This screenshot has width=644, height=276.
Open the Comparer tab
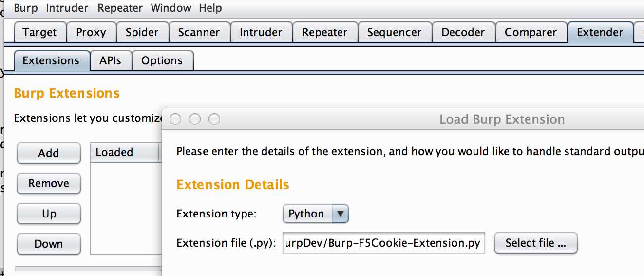pyautogui.click(x=530, y=32)
